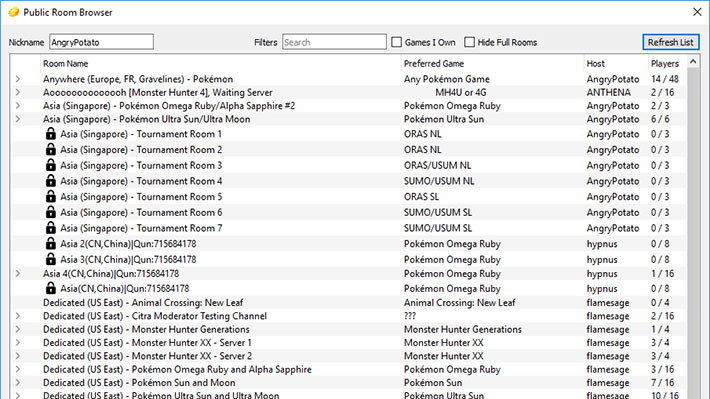Select Asia (Singapore) - Tournament Room 7 row
Viewport: 710px width, 399px height.
click(348, 228)
